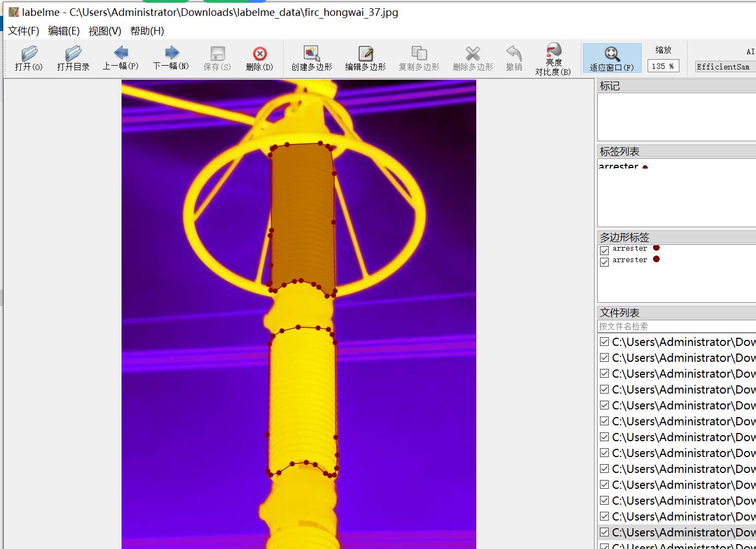Screen dimensions: 756x549
Task: Click the labelme icon in title bar
Action: coord(13,12)
